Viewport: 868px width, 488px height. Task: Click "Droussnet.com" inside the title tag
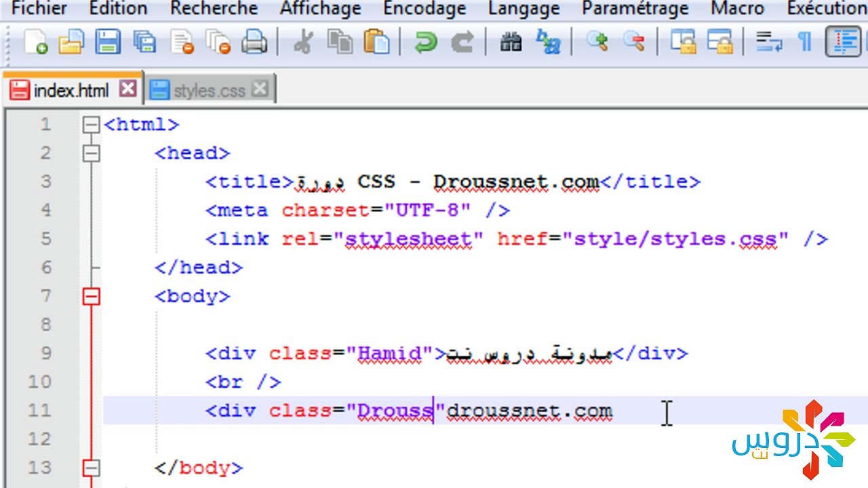click(x=517, y=182)
